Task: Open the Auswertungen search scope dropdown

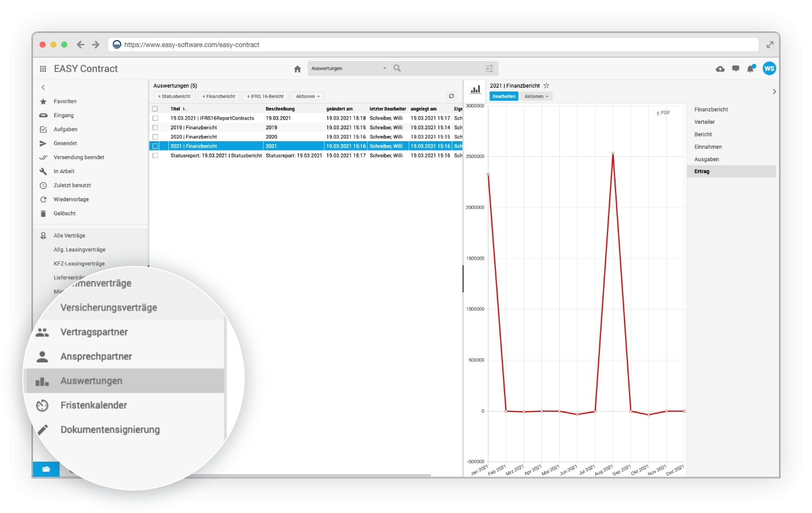Action: pos(349,68)
